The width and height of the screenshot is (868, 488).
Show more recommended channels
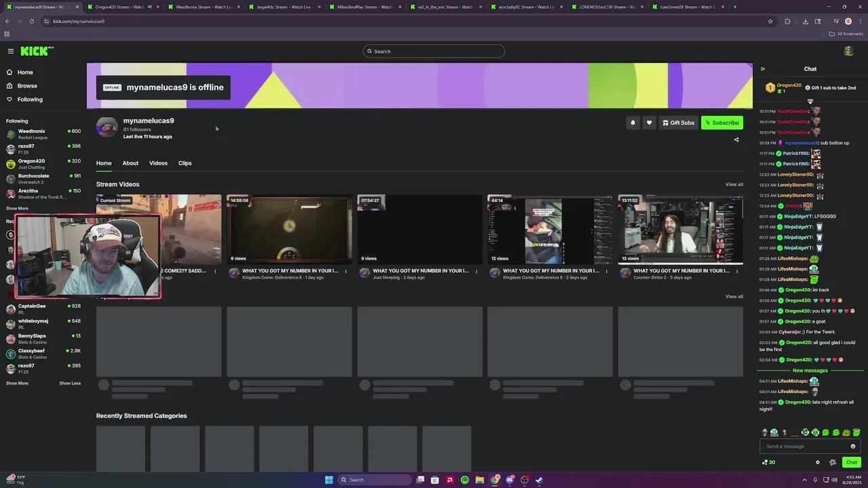[17, 384]
